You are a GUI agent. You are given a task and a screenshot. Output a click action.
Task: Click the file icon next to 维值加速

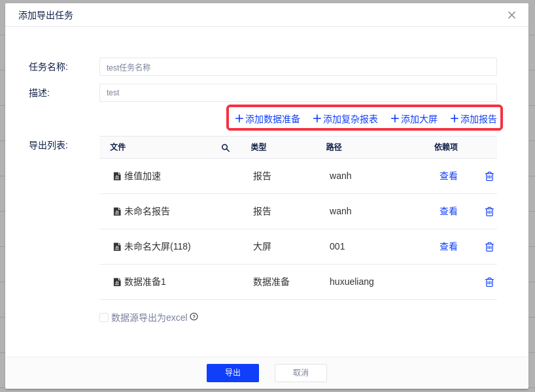tap(117, 176)
